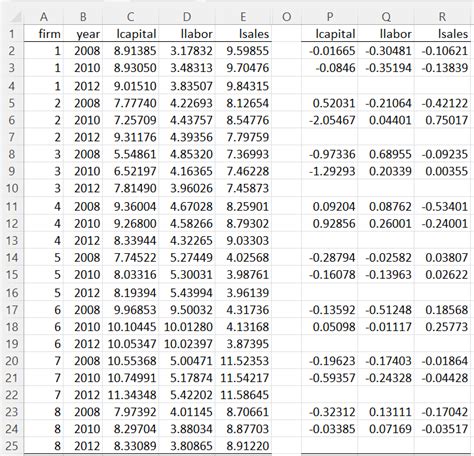
Task: Select cell with value 9.36004
Action: click(x=130, y=206)
